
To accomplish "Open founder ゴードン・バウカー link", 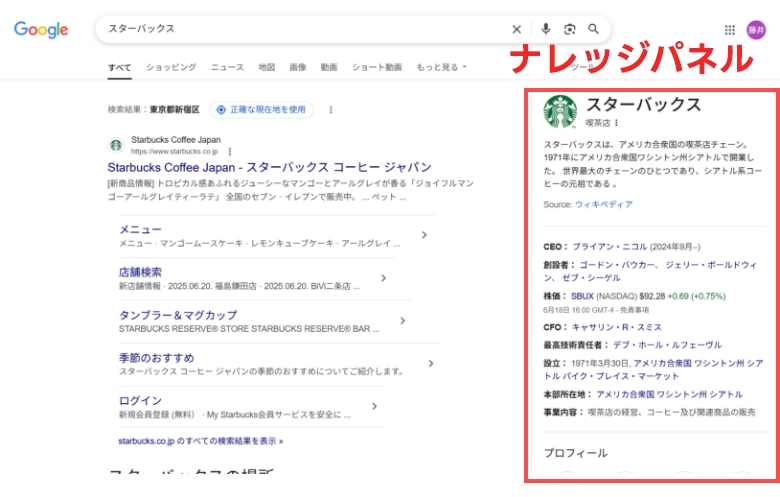I will click(617, 265).
